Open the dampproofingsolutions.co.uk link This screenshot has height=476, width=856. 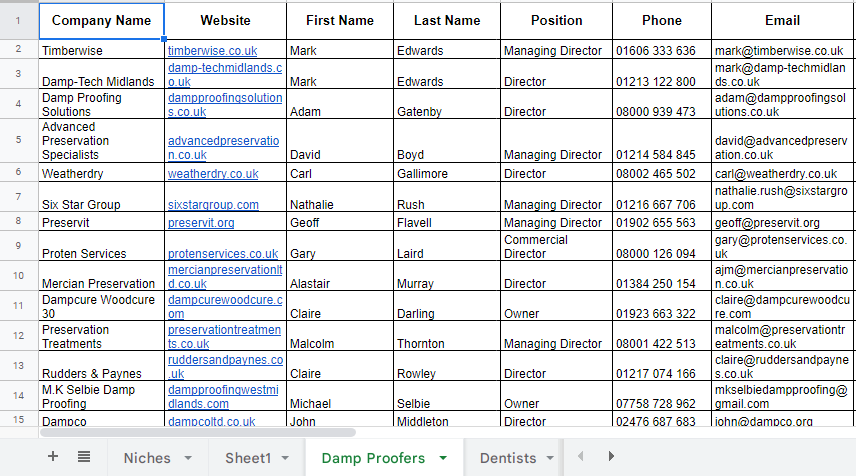click(225, 105)
